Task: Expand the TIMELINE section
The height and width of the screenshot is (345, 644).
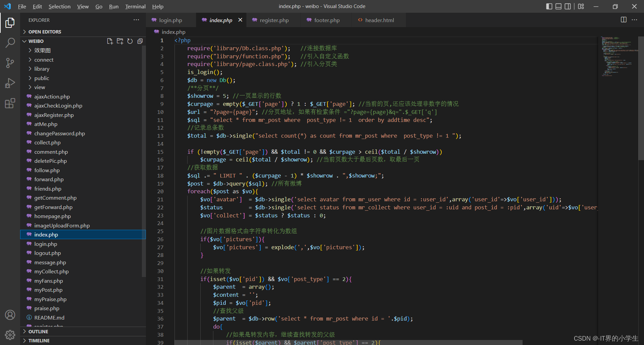Action: [83, 341]
